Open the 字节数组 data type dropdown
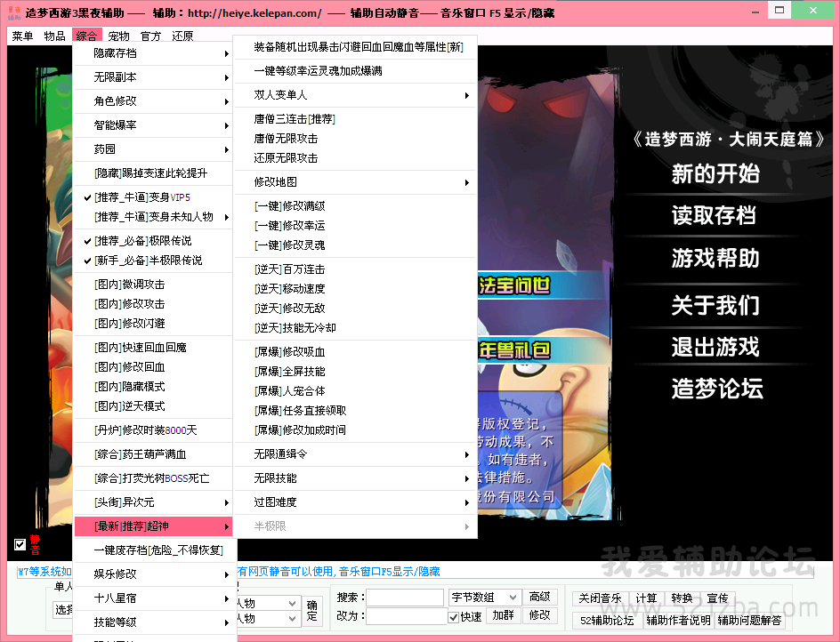 click(484, 597)
